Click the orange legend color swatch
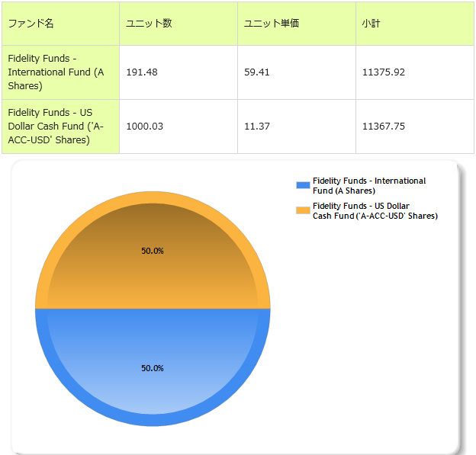The image size is (476, 455). (303, 210)
